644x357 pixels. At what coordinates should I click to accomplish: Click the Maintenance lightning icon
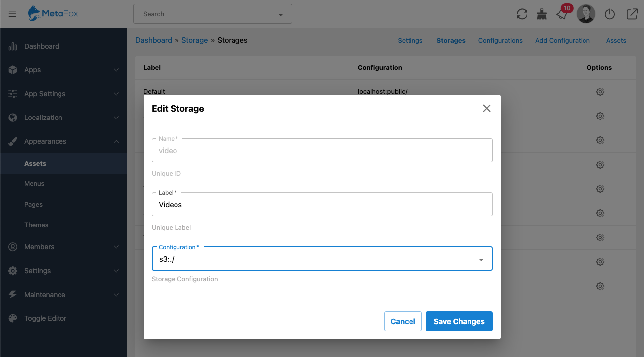[x=13, y=295]
